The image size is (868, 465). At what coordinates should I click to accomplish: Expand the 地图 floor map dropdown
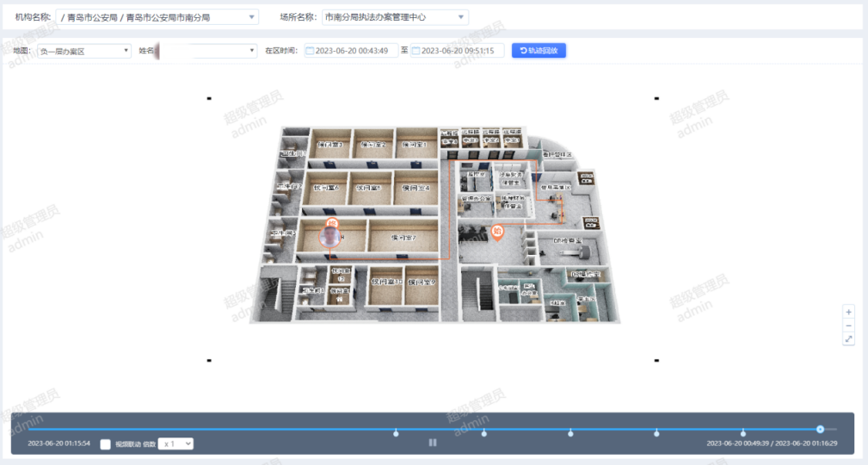pos(83,51)
